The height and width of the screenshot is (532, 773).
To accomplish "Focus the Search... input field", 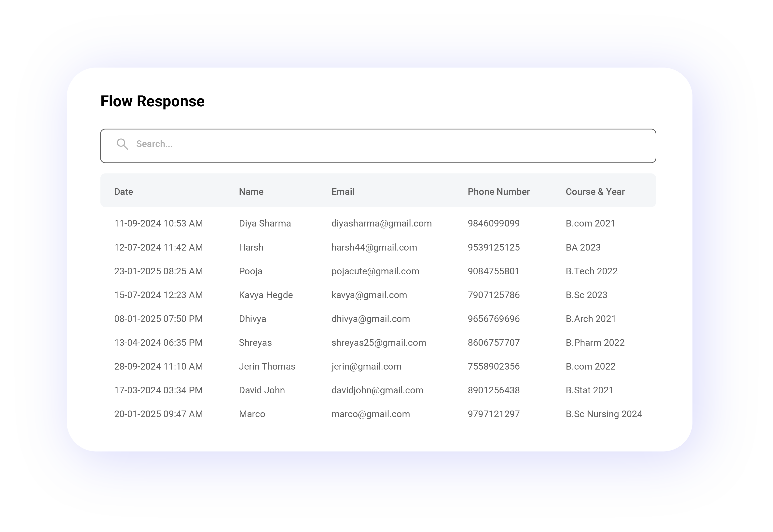I will point(378,146).
